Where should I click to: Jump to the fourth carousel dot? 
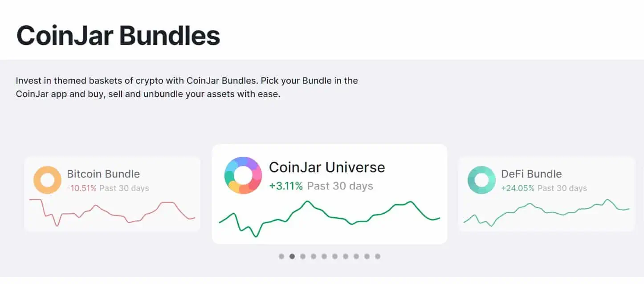coord(314,256)
